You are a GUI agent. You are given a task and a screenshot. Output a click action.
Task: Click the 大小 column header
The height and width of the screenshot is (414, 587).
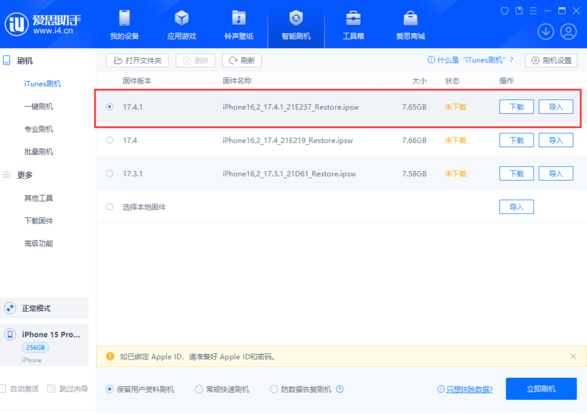point(419,80)
